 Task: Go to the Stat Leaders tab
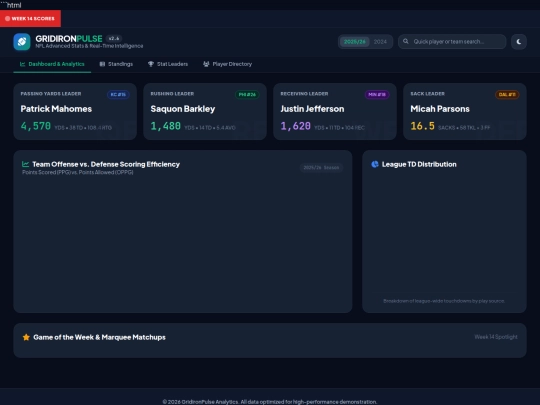click(168, 64)
